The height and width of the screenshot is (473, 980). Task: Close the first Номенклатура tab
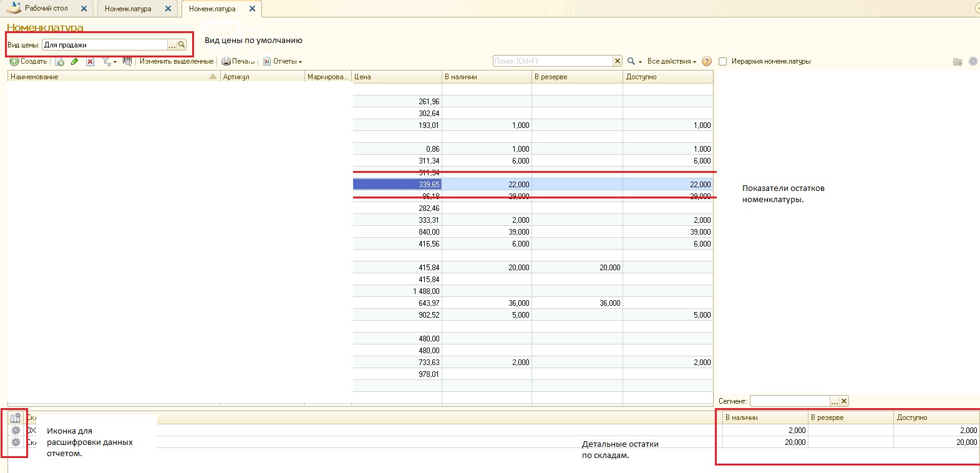(168, 9)
